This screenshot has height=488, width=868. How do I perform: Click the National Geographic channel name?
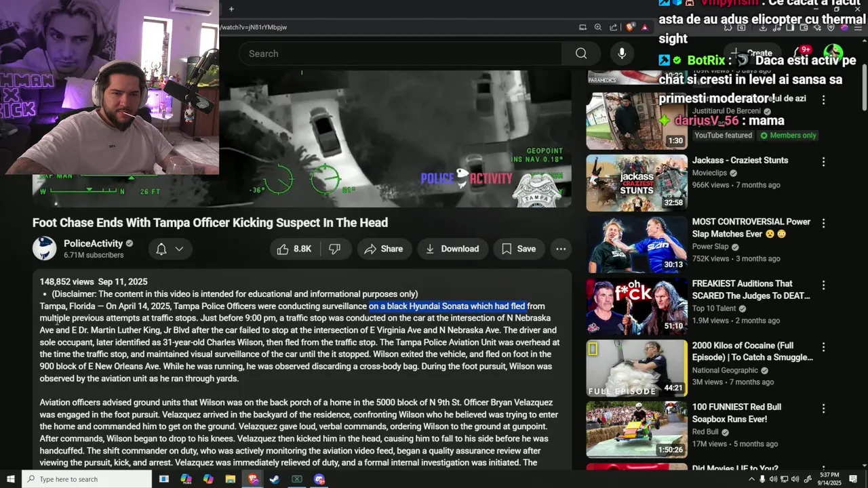click(x=725, y=370)
